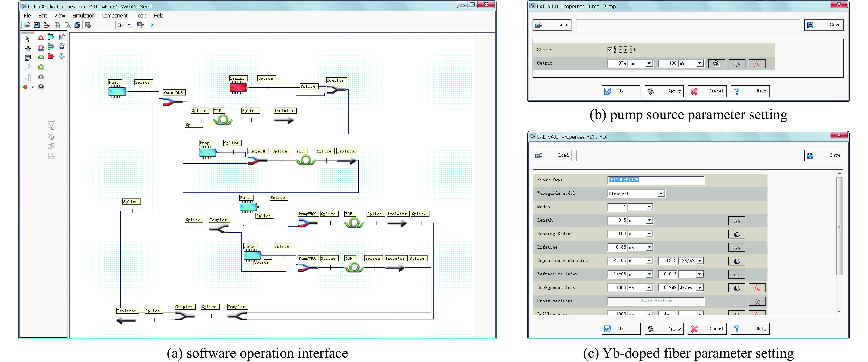Run simulation with the blue play arrow
The width and height of the screenshot is (868, 362).
point(152,25)
